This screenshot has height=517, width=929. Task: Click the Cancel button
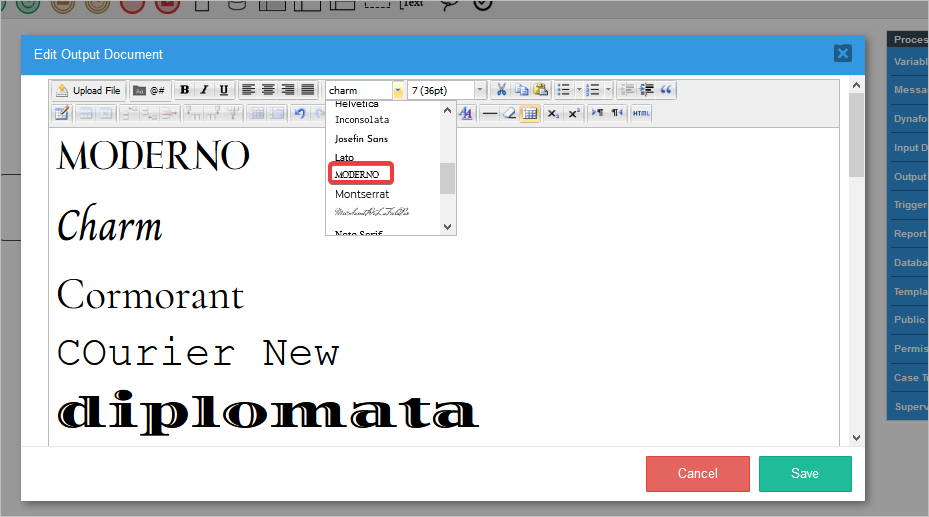697,473
